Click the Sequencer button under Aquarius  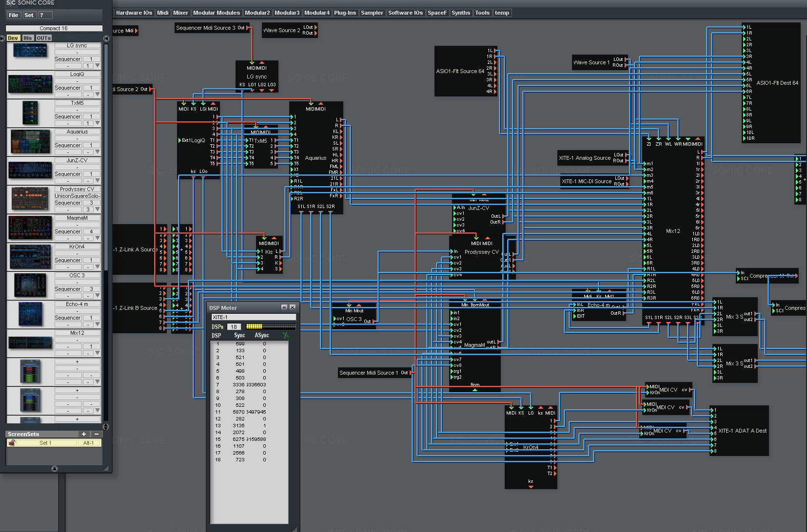point(68,145)
